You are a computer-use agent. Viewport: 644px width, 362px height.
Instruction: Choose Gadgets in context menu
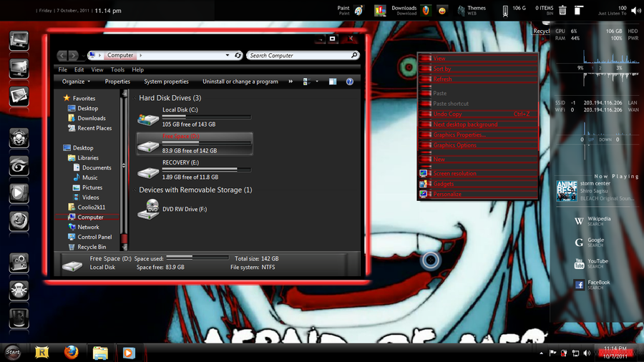click(x=478, y=183)
